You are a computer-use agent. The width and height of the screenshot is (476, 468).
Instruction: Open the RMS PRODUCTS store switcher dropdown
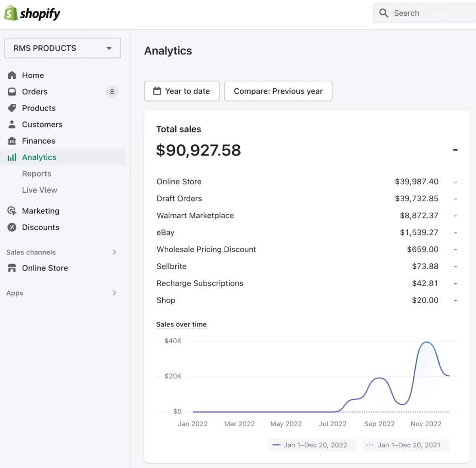pyautogui.click(x=62, y=48)
